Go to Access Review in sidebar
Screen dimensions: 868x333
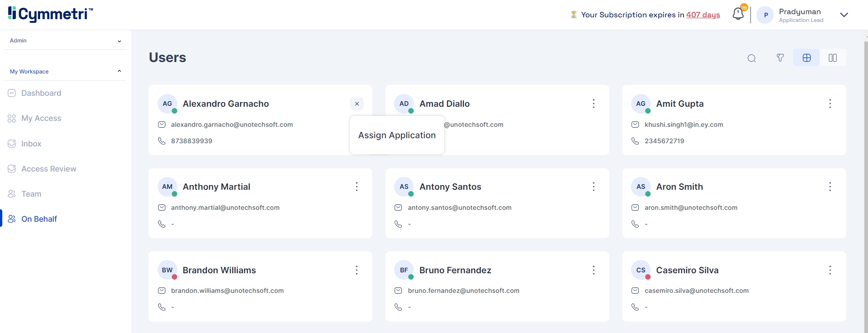coord(48,169)
